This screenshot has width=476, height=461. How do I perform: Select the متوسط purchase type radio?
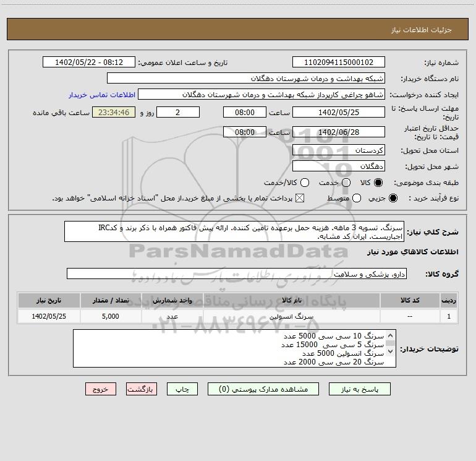(x=357, y=198)
